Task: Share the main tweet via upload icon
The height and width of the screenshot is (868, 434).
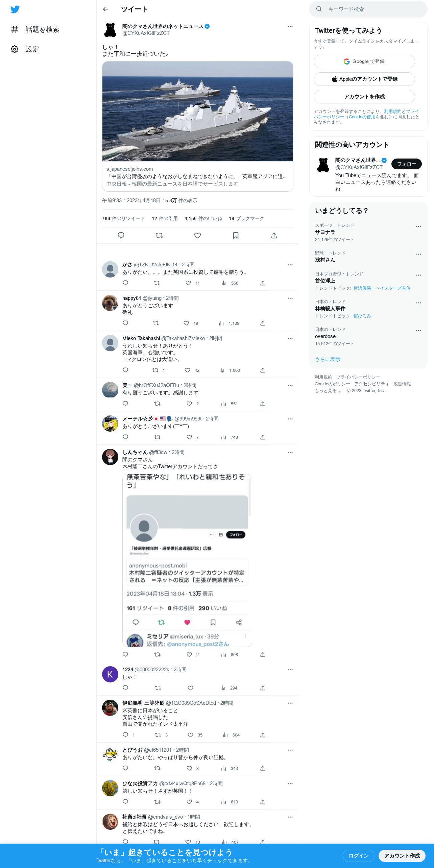Action: [x=274, y=235]
